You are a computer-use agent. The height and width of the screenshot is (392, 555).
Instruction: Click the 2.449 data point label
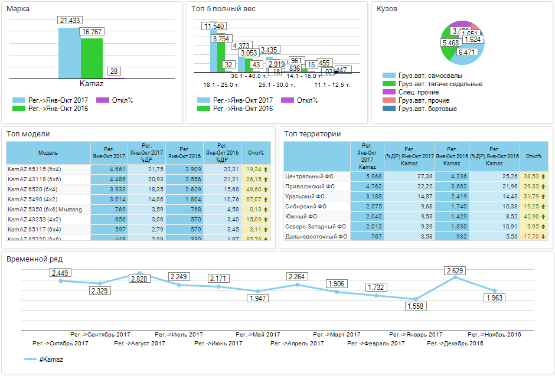point(60,273)
